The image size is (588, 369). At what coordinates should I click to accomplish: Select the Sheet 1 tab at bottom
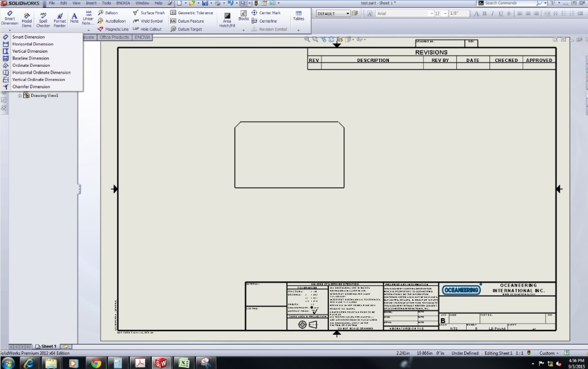46,346
